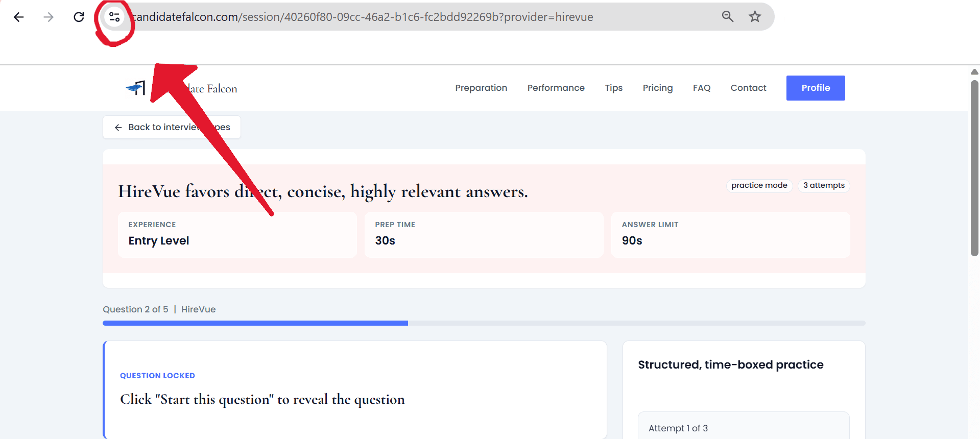Open site information icon in address bar
980x439 pixels.
[x=114, y=17]
